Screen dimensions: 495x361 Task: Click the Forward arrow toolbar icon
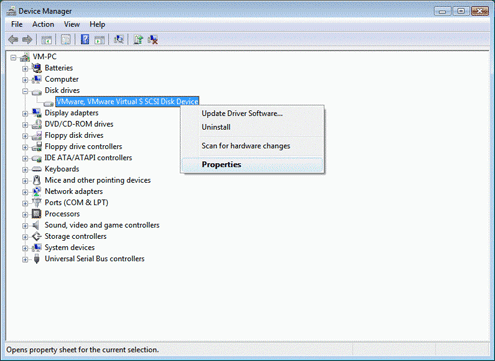point(27,40)
